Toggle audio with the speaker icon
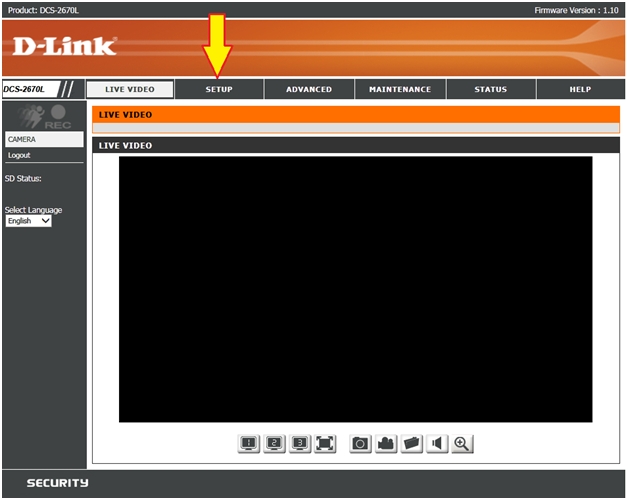Screen dimensions: 628x500 436,443
